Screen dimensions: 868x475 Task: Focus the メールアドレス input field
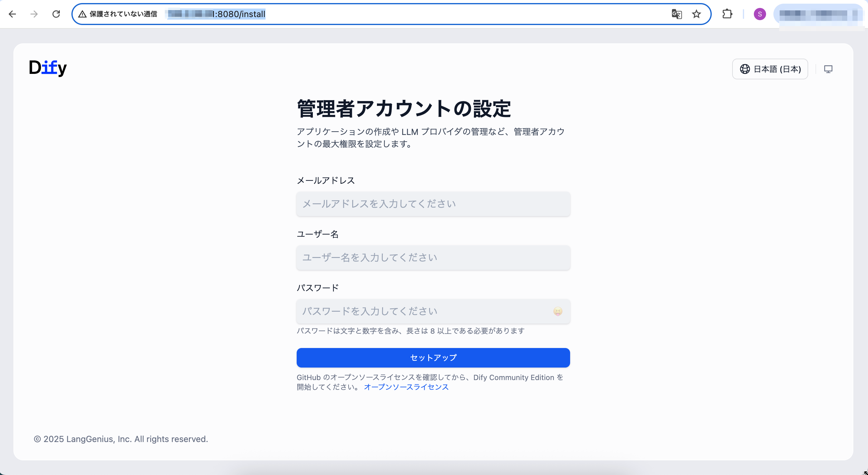(433, 204)
